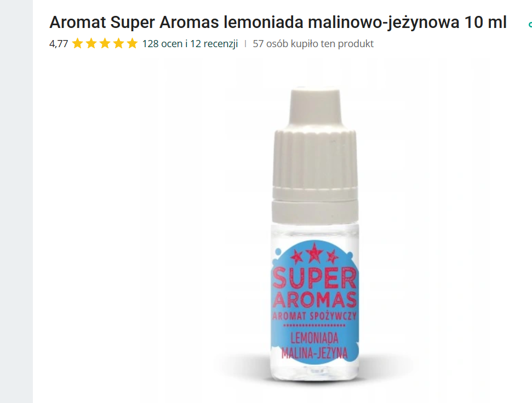Screen dimensions: 532x403
Task: Click the first yellow rating star
Action: click(78, 43)
